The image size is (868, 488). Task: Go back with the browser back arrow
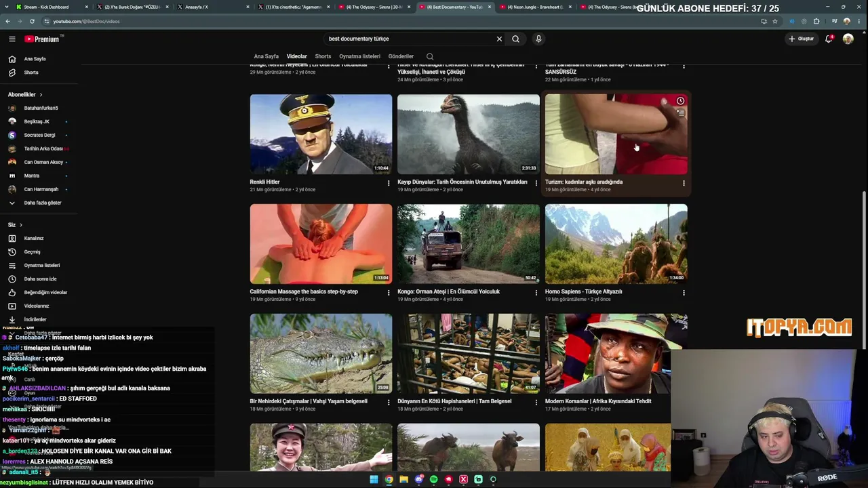tap(7, 21)
